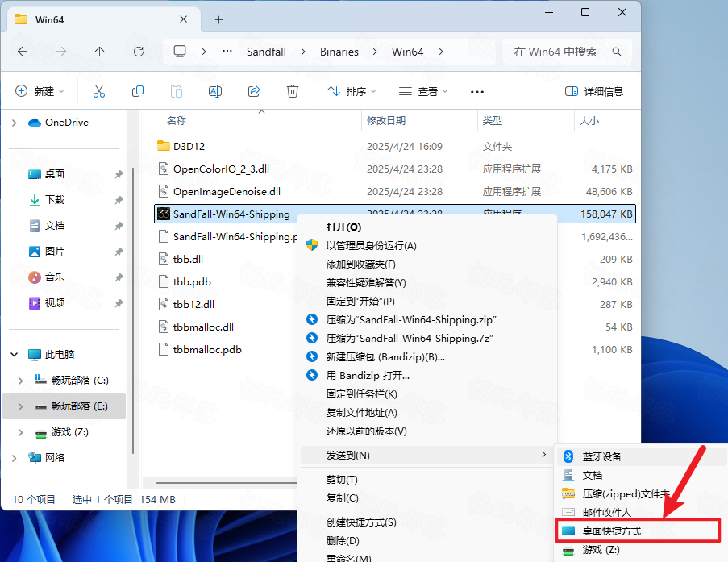Viewport: 728px width, 562px height.
Task: Click the Share icon in toolbar
Action: tap(254, 91)
